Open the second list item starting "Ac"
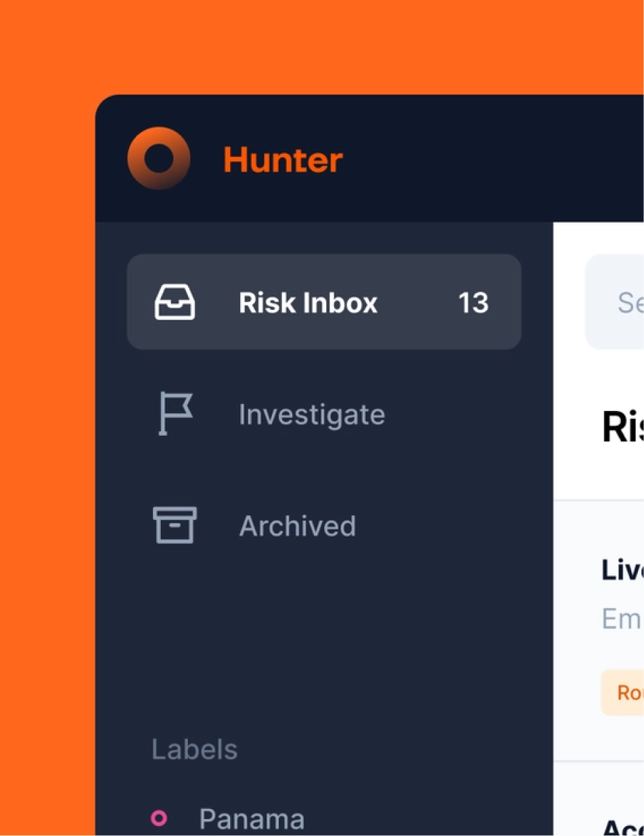Screen dimensions: 644x836 click(622, 827)
